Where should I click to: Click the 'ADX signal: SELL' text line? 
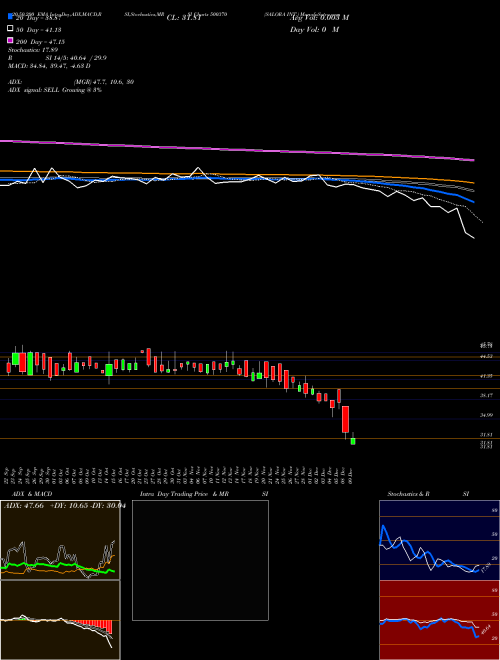(55, 90)
